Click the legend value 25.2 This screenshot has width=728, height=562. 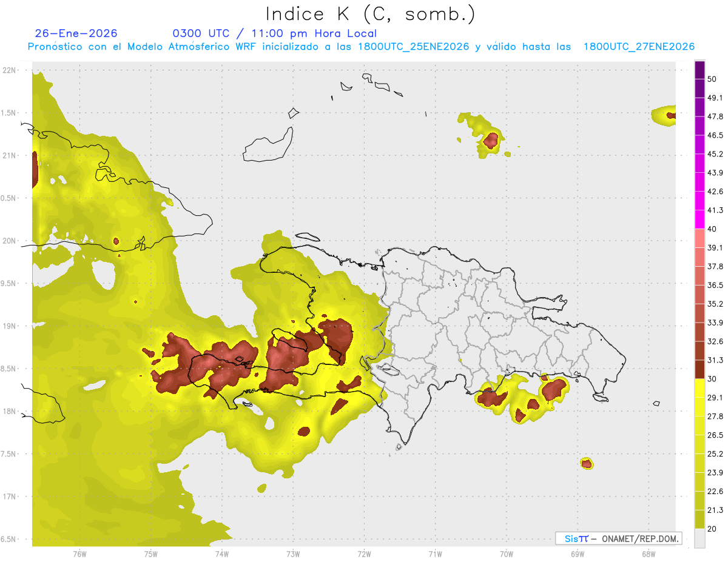click(715, 454)
